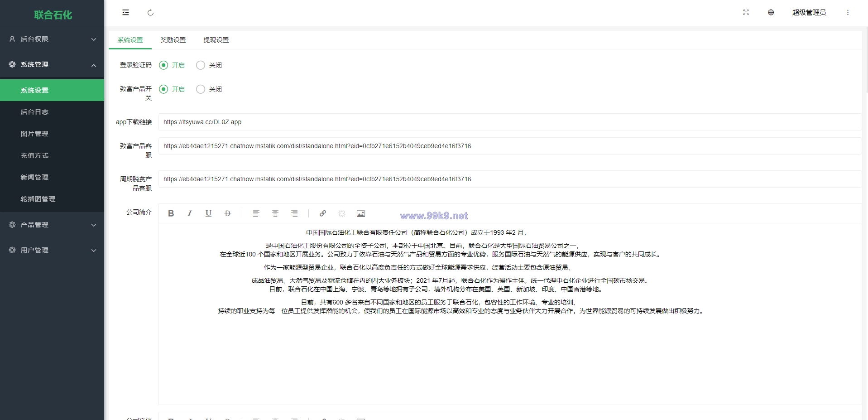The image size is (868, 420).
Task: Open 充值方式 in the sidebar
Action: [x=52, y=155]
